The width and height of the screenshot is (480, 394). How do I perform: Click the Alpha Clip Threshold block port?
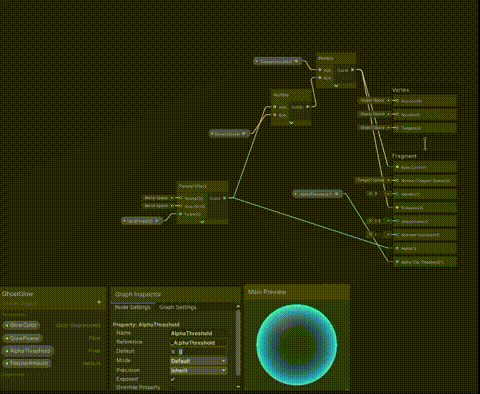(x=397, y=262)
